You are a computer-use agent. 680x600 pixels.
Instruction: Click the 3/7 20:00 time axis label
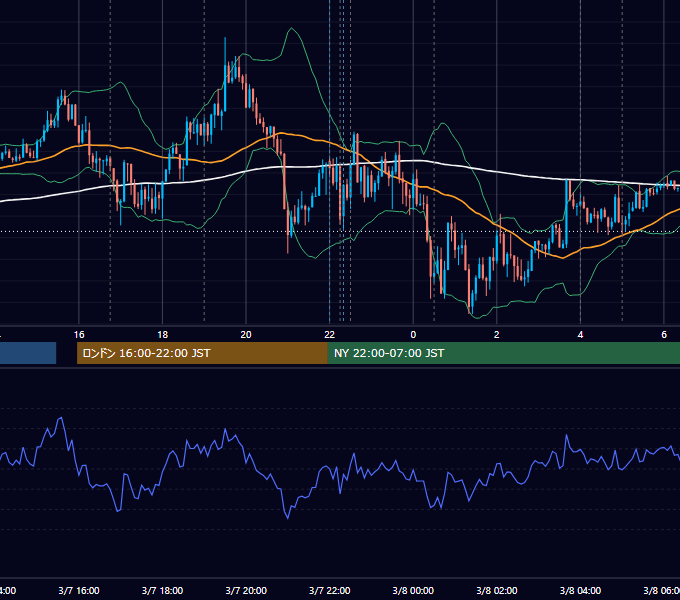[x=246, y=590]
